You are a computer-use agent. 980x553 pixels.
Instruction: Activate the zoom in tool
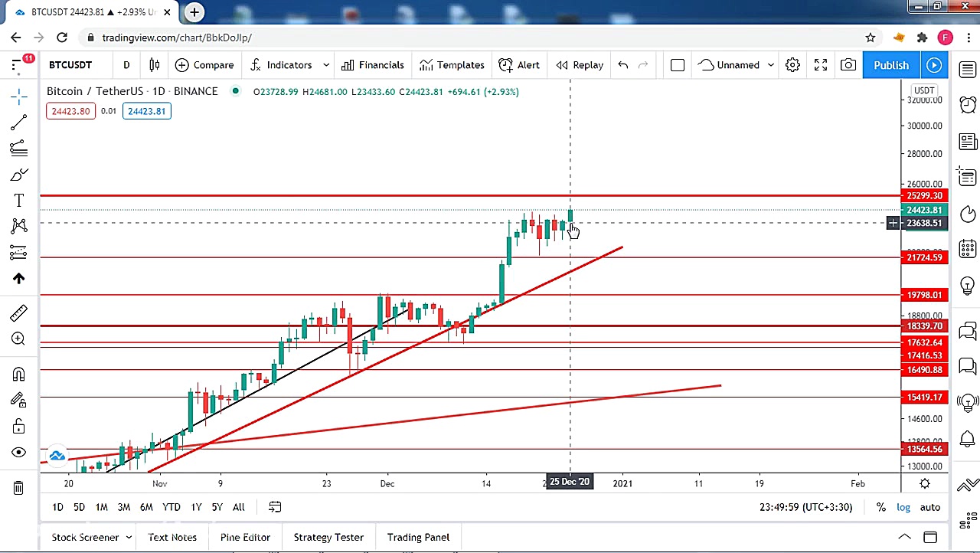click(19, 339)
